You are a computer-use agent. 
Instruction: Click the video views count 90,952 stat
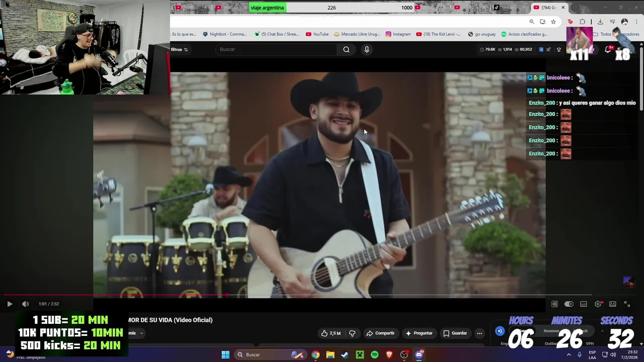(x=523, y=49)
